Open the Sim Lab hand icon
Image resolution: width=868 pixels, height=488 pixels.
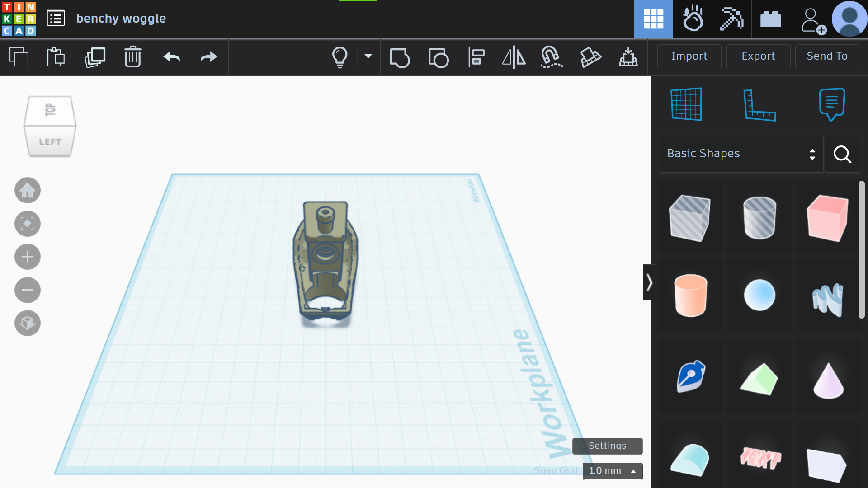coord(693,19)
